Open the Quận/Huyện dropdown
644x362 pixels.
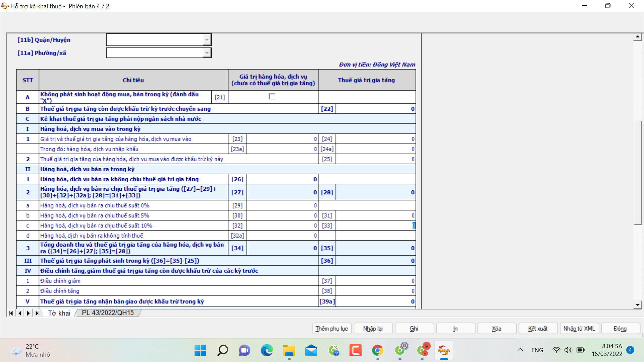(x=207, y=40)
